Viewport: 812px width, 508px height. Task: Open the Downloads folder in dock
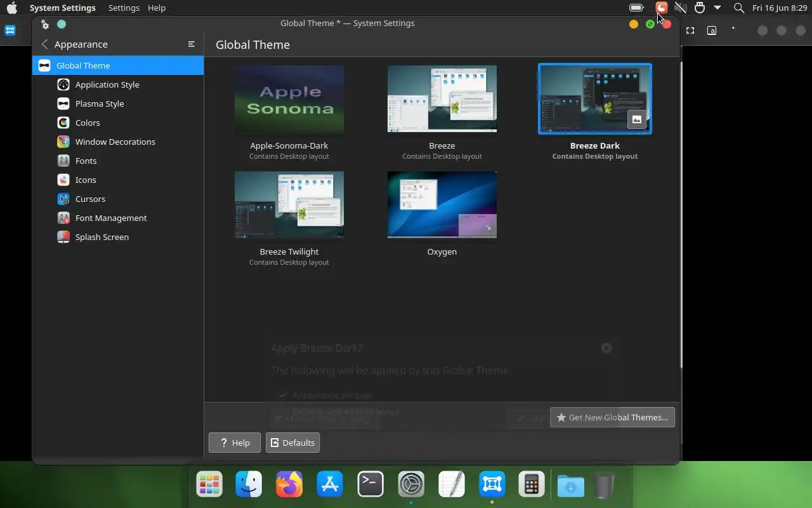tap(571, 486)
